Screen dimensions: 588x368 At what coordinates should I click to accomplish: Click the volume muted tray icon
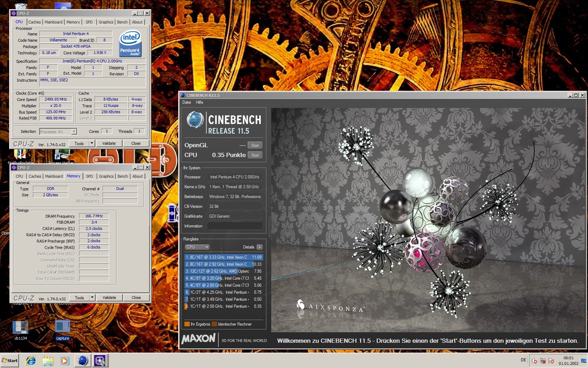coord(534,361)
